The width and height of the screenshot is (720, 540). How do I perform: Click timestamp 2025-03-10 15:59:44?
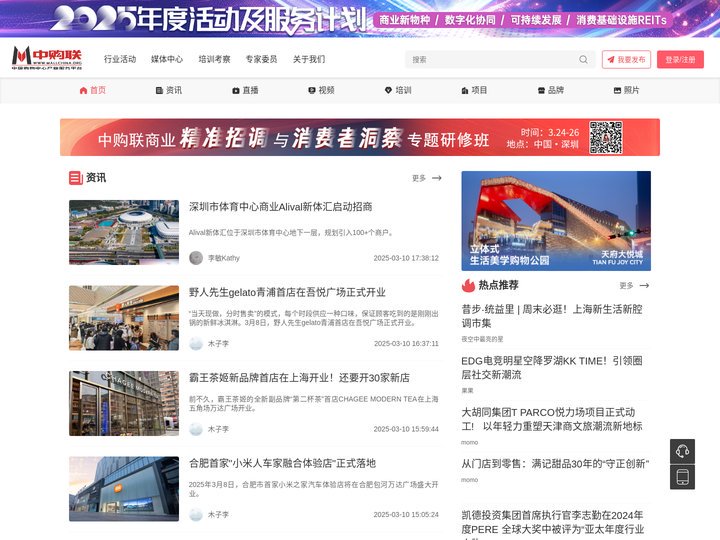(406, 429)
